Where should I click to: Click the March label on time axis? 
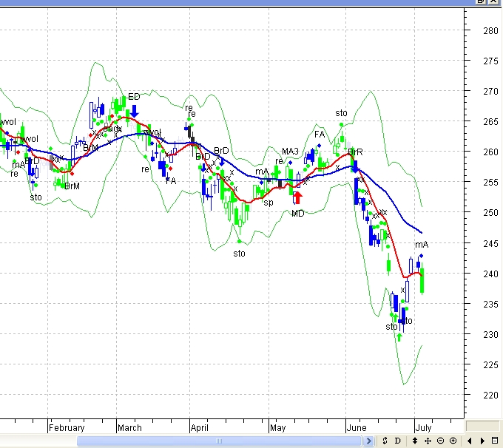(x=129, y=427)
